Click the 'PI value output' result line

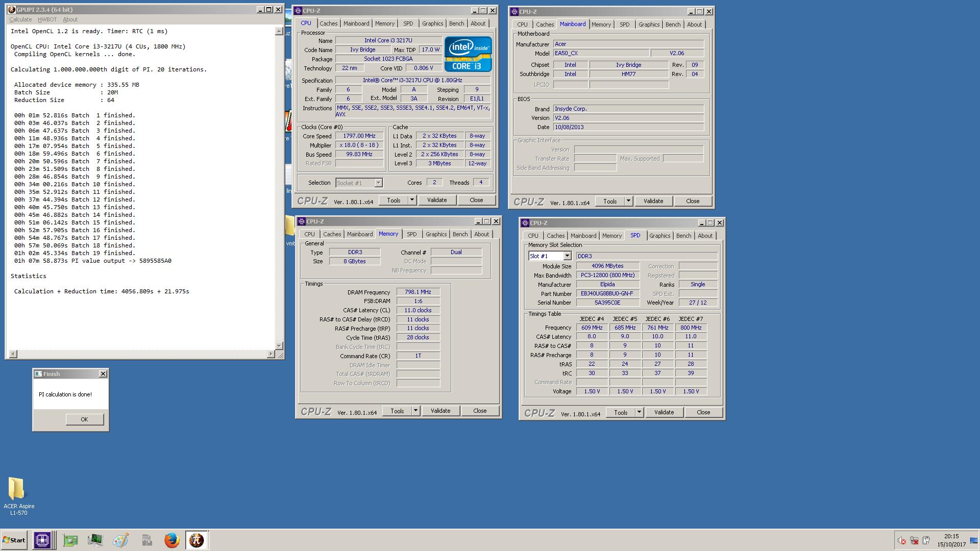pyautogui.click(x=93, y=261)
